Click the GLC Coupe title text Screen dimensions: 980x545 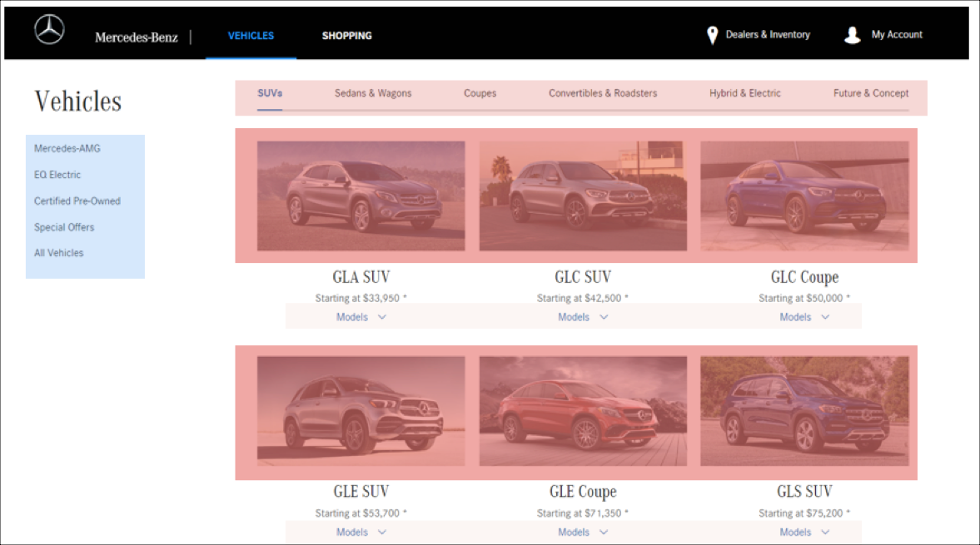coord(804,277)
